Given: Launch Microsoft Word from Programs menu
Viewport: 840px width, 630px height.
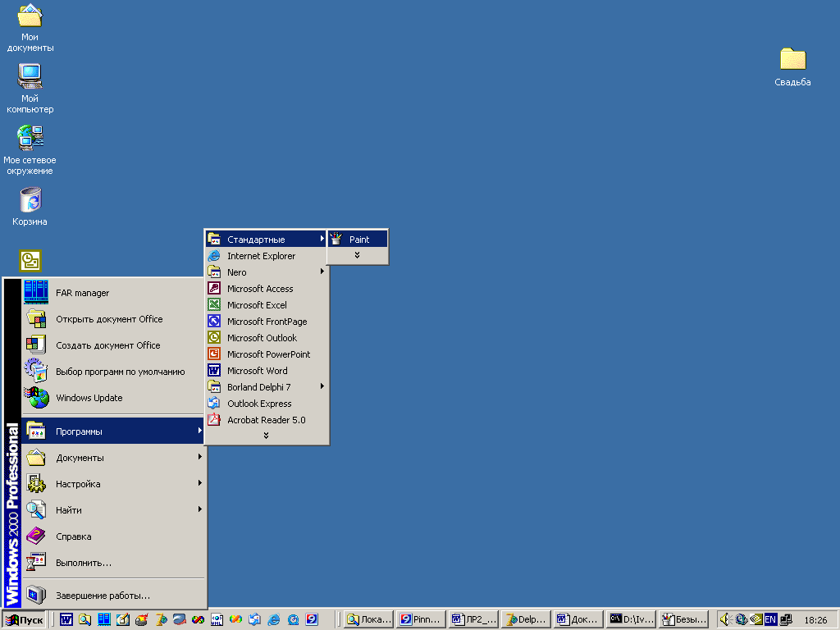Looking at the screenshot, I should (267, 371).
